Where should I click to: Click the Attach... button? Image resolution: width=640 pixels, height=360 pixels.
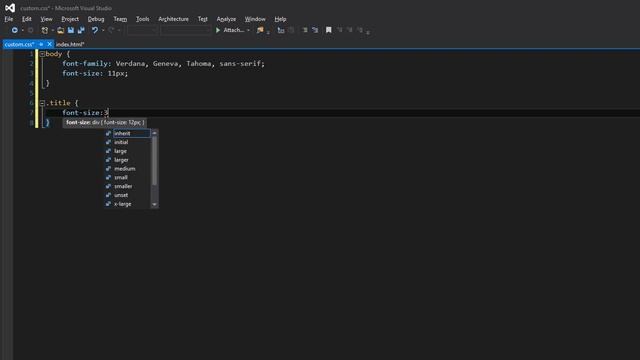tap(233, 30)
